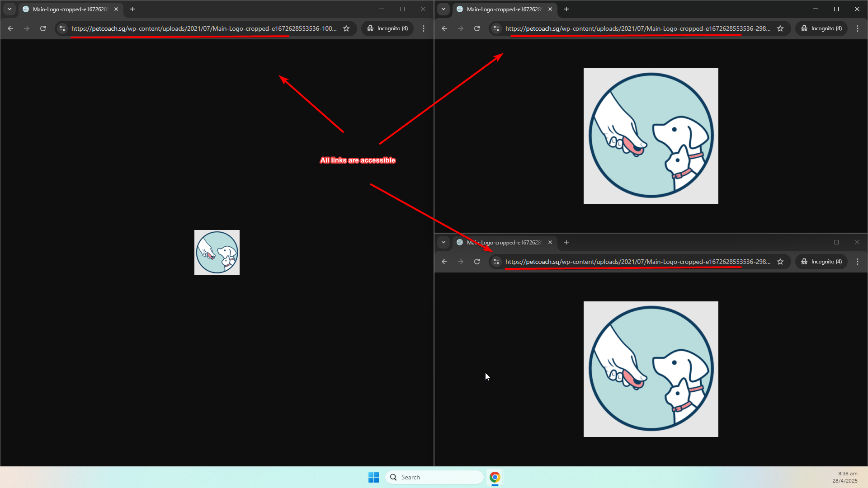The height and width of the screenshot is (488, 868).
Task: Click Incognito (4) button in top-right window
Action: 821,28
